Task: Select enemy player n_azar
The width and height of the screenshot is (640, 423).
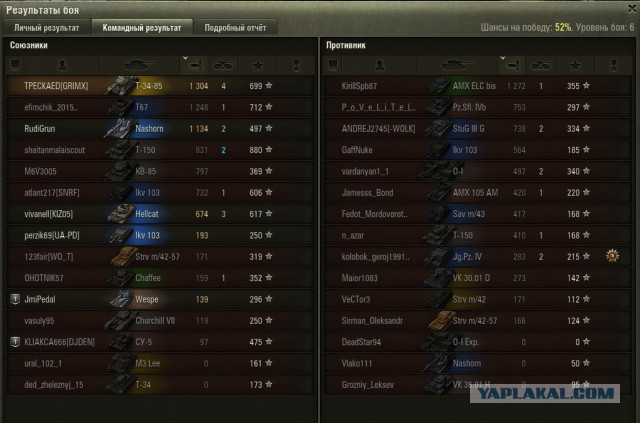Action: coord(353,235)
